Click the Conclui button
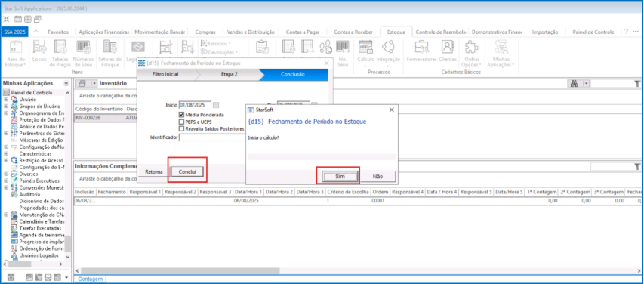 [187, 171]
